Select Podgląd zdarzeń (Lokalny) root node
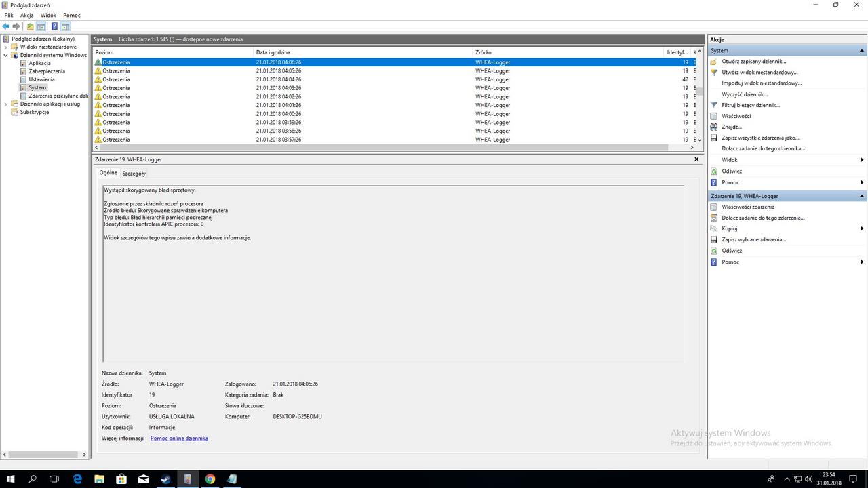 coord(43,39)
